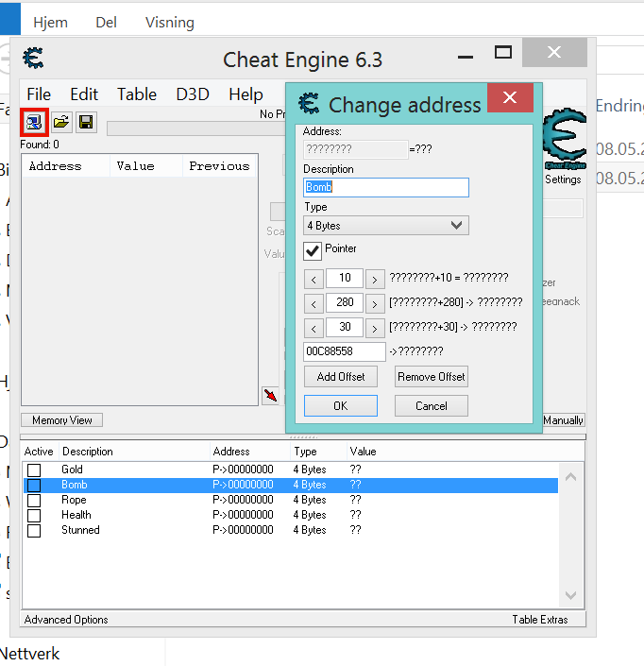
Task: Open the Table menu
Action: 137,94
